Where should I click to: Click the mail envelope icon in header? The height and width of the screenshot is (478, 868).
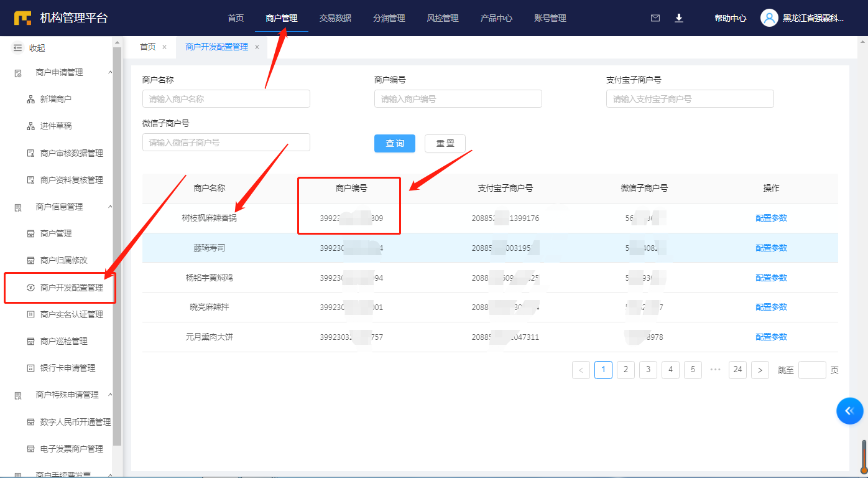655,18
